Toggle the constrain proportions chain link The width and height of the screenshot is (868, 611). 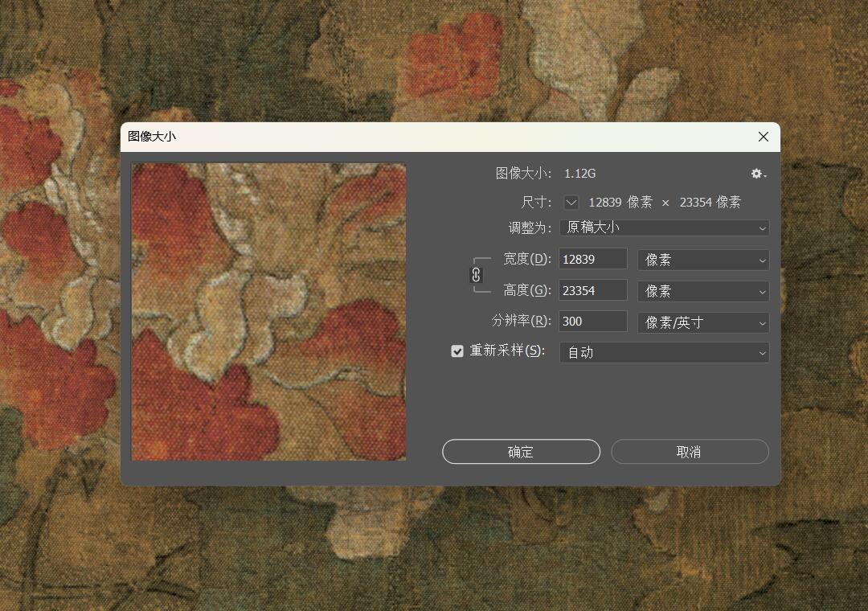tap(476, 275)
